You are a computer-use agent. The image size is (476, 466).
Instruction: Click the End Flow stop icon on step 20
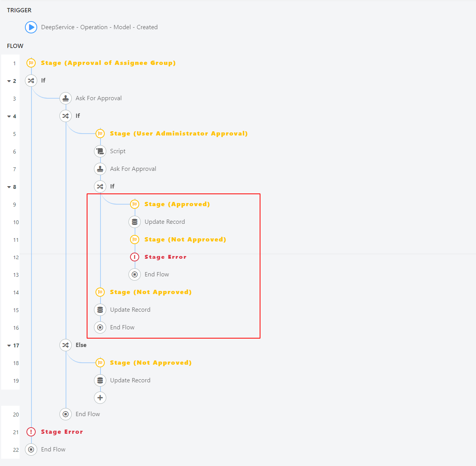click(x=66, y=414)
